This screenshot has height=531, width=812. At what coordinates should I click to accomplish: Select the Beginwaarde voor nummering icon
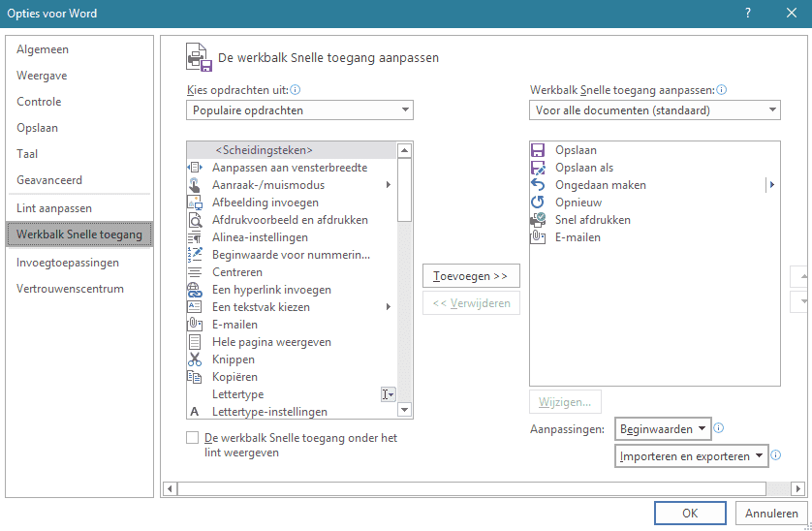coord(195,255)
